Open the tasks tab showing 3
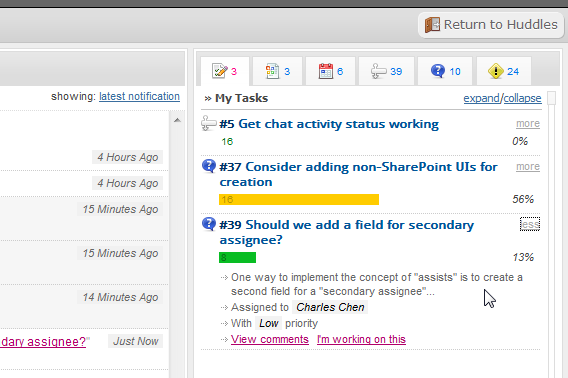 225,71
